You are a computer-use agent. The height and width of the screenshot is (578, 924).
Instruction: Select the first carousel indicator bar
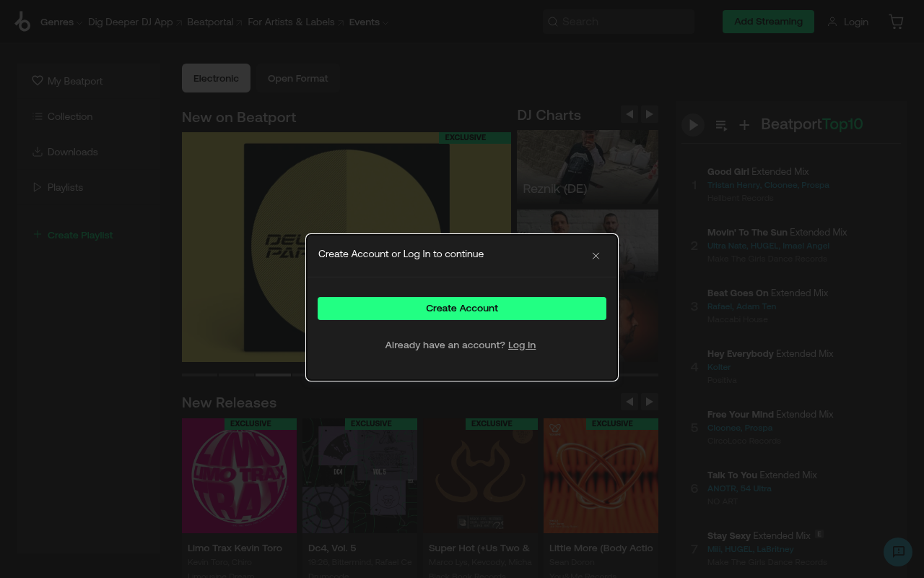(199, 375)
